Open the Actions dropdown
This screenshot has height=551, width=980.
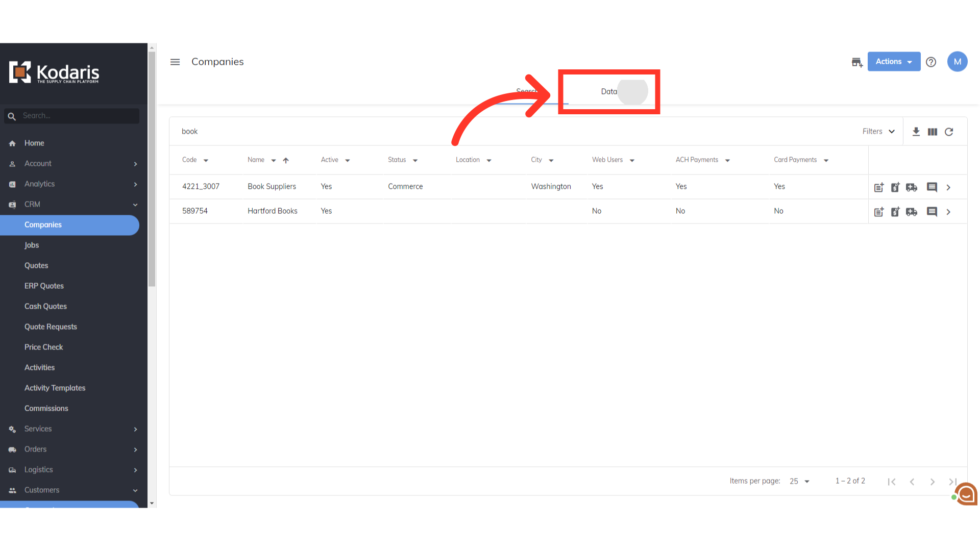(894, 62)
